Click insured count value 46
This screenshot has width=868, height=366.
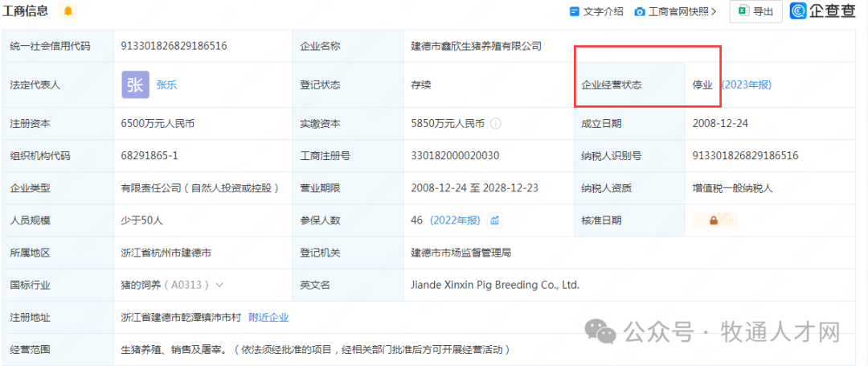417,220
